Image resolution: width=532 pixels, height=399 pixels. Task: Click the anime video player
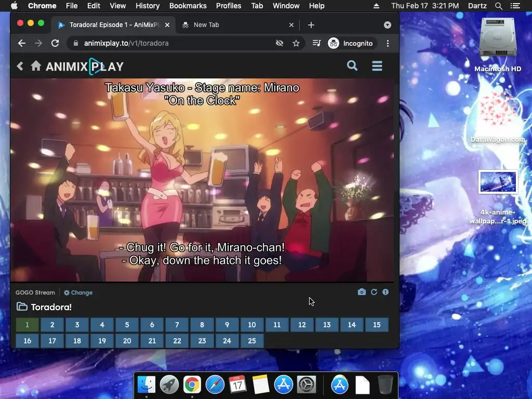[x=202, y=180]
